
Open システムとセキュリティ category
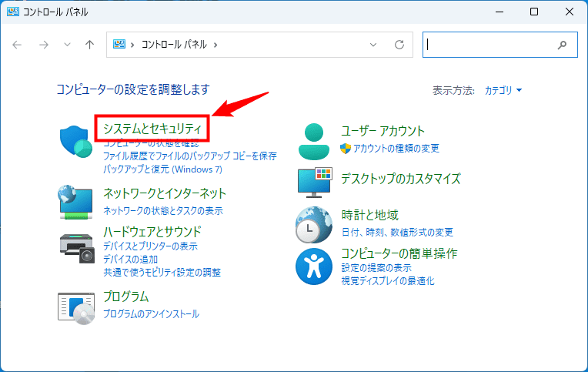point(152,129)
